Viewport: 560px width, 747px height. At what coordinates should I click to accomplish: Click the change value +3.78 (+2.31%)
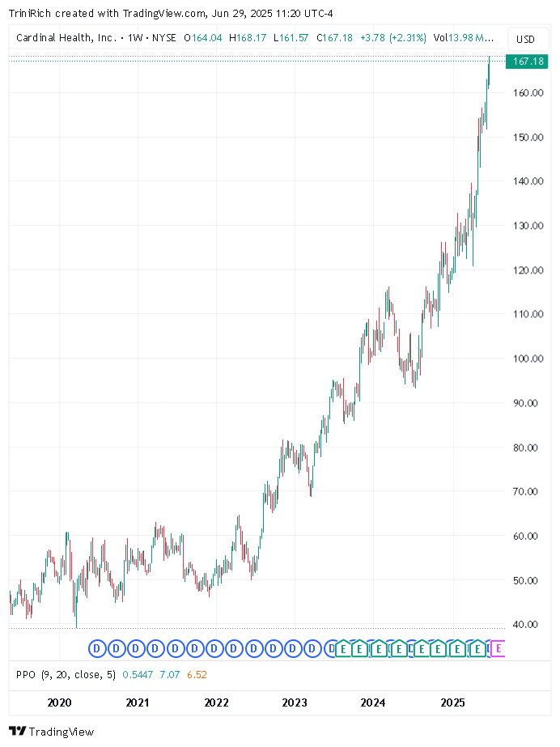(392, 38)
